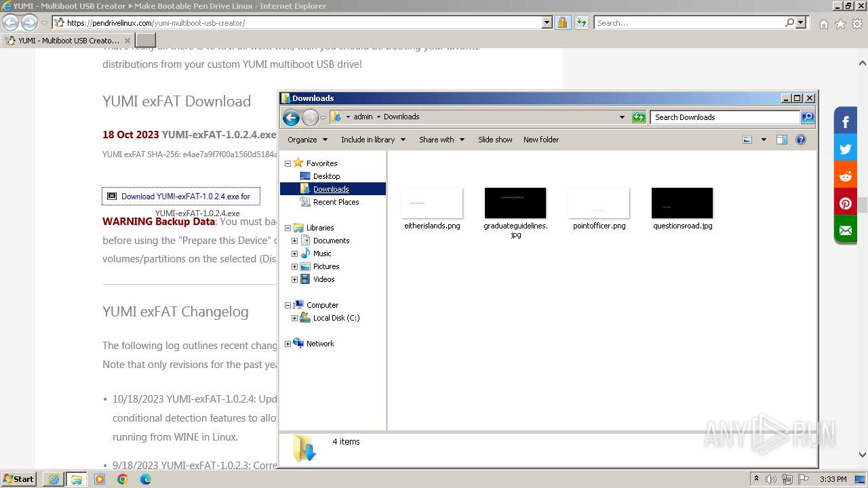Click Slide show toolbar button
Image resolution: width=868 pixels, height=488 pixels.
[x=495, y=140]
